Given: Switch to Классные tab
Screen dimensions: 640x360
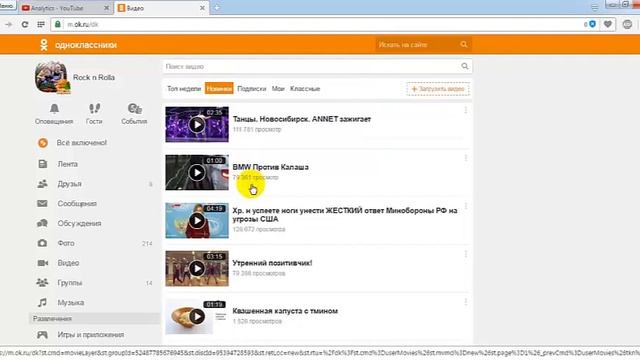Looking at the screenshot, I should click(305, 89).
